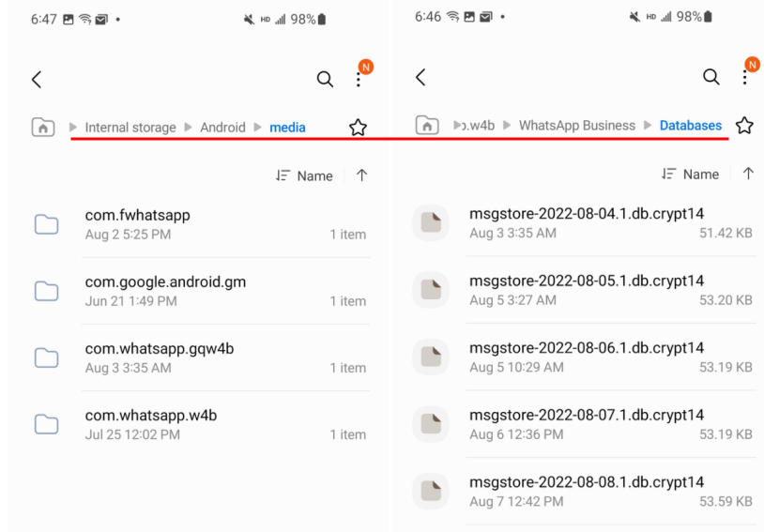Open search in the media folder screen

tap(325, 80)
